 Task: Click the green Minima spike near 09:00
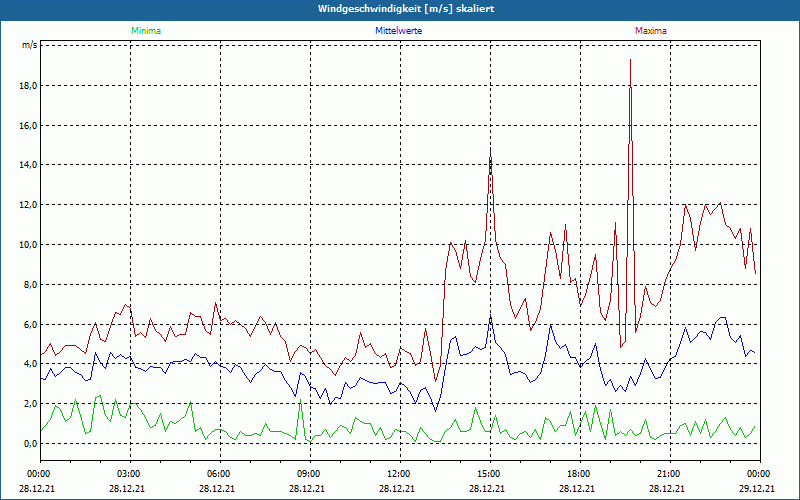click(300, 402)
